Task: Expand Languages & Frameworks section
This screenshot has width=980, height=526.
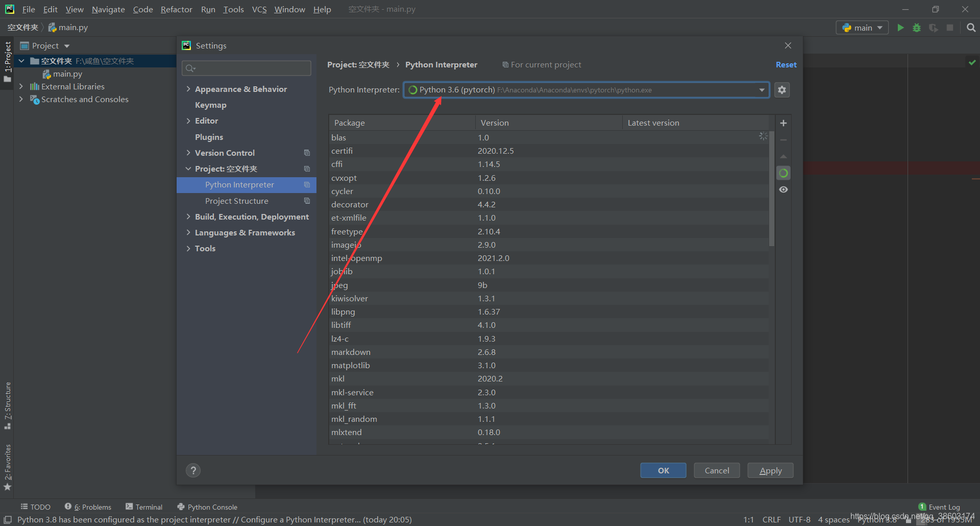Action: click(x=188, y=232)
